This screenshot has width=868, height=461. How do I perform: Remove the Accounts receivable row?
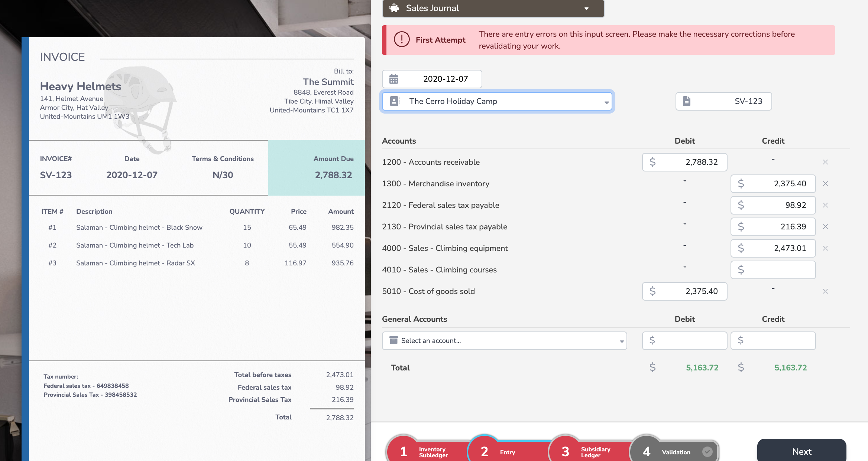pyautogui.click(x=825, y=162)
